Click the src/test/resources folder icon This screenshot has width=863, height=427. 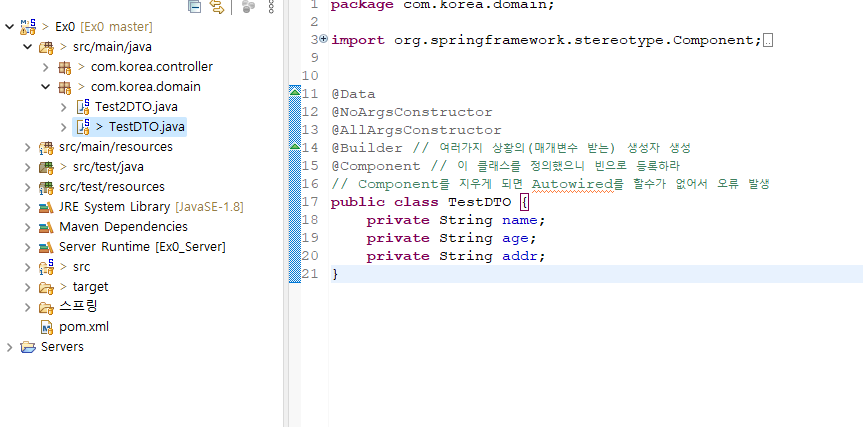(x=46, y=187)
